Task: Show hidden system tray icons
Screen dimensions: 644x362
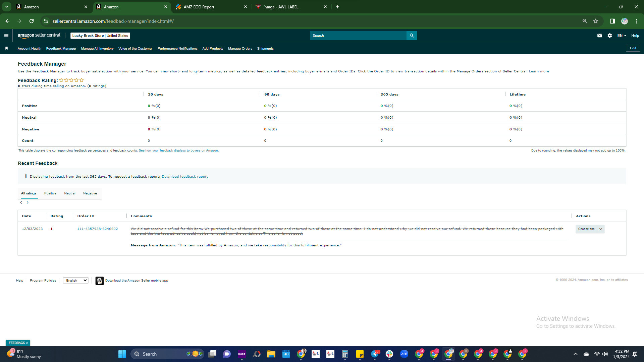Action: pyautogui.click(x=576, y=354)
